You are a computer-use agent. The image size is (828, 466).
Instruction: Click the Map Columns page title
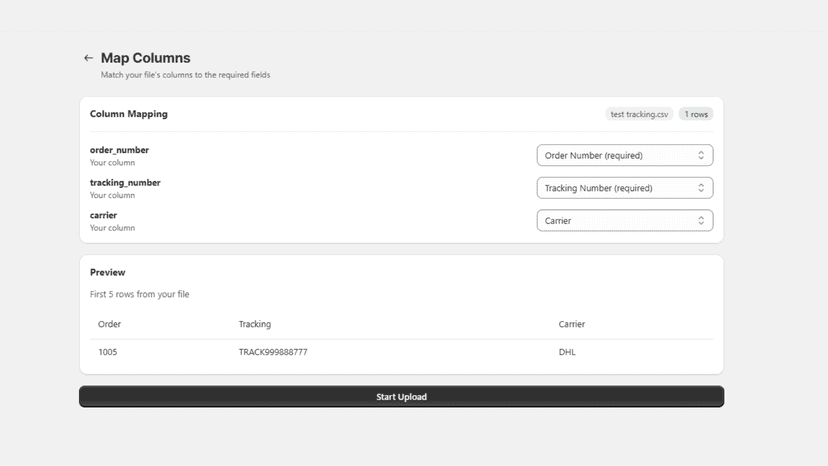pos(146,58)
